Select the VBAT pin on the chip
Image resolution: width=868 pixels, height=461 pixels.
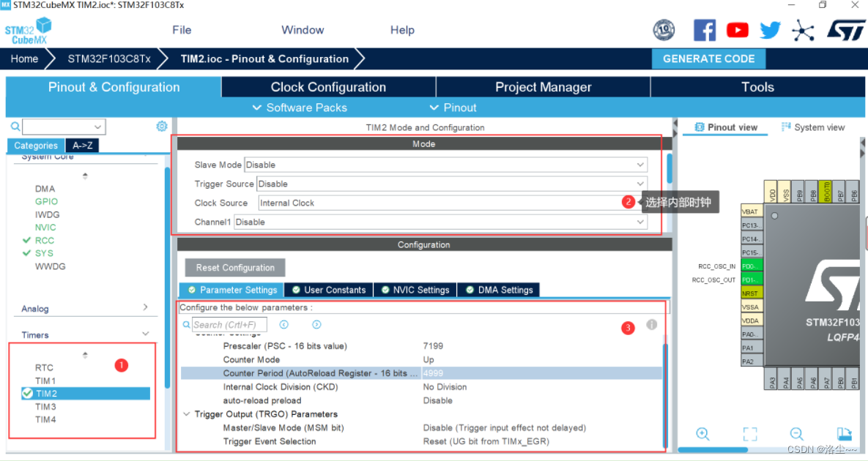coord(752,211)
